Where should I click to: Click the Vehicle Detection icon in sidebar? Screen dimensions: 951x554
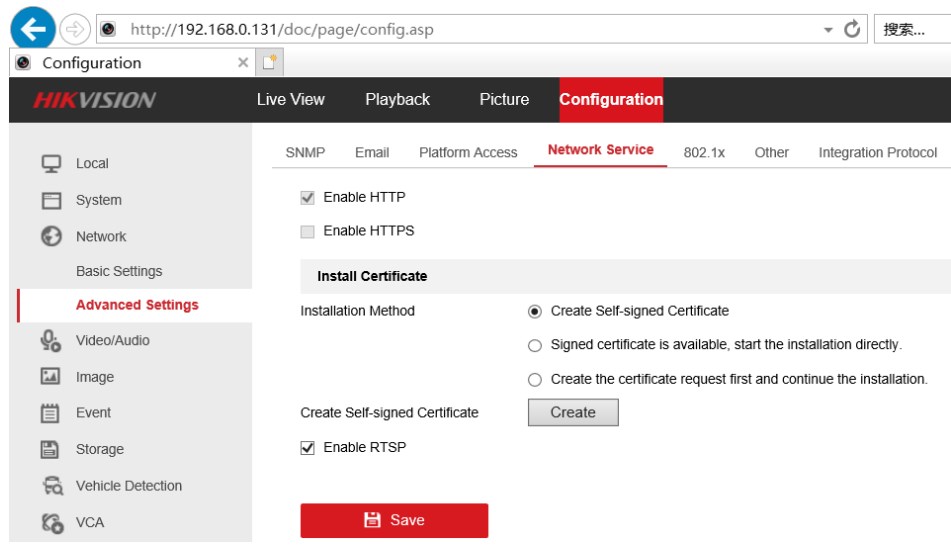(51, 486)
